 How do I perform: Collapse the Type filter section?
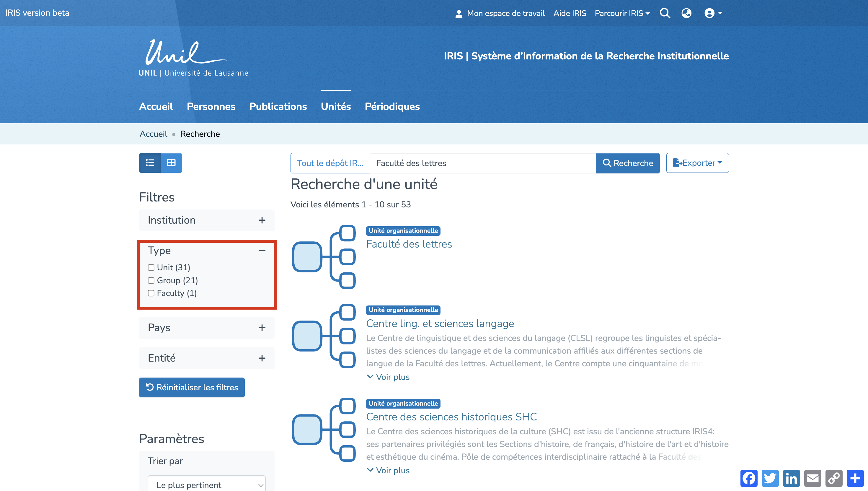pyautogui.click(x=262, y=251)
